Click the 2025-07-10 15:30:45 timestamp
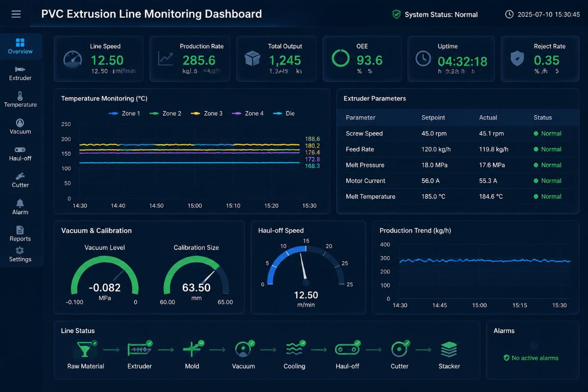588x392 pixels. (549, 14)
